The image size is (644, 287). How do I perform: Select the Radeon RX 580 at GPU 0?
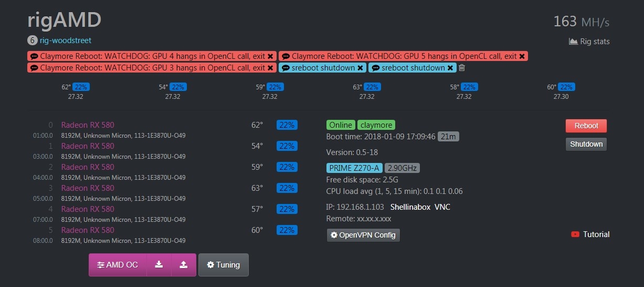[x=88, y=125]
